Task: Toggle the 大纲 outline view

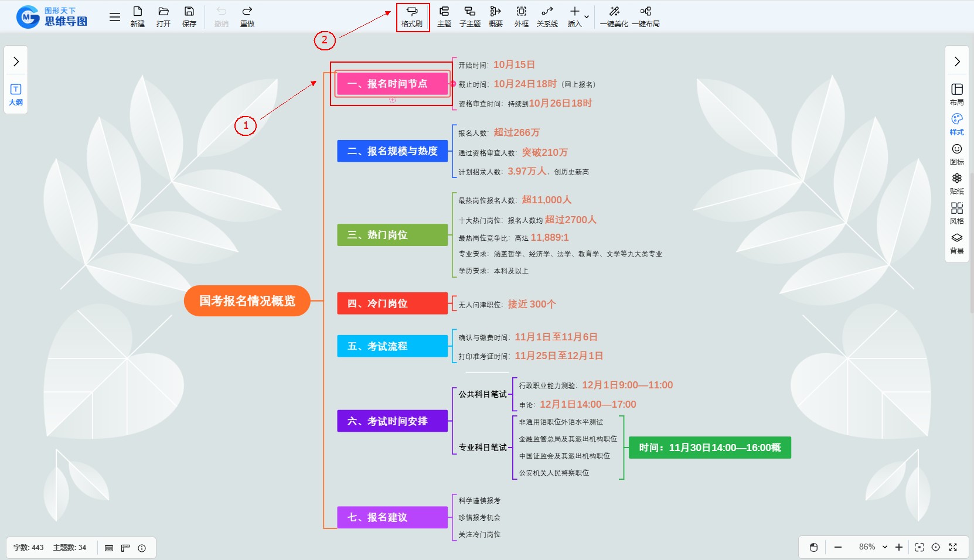Action: click(16, 94)
